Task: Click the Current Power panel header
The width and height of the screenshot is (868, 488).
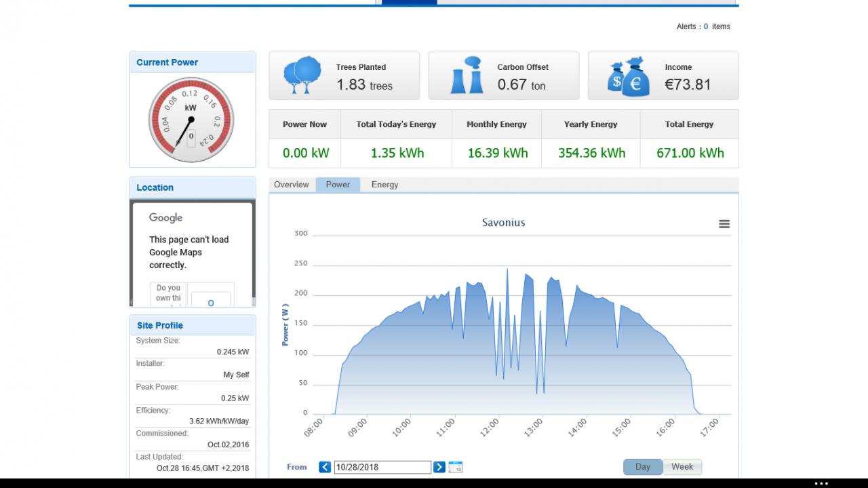Action: pyautogui.click(x=193, y=62)
